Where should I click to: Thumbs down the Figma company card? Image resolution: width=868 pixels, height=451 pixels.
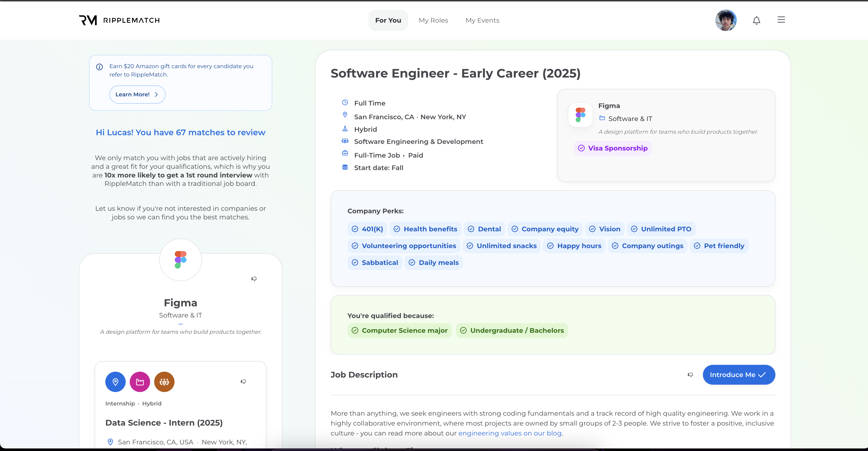[x=254, y=279]
